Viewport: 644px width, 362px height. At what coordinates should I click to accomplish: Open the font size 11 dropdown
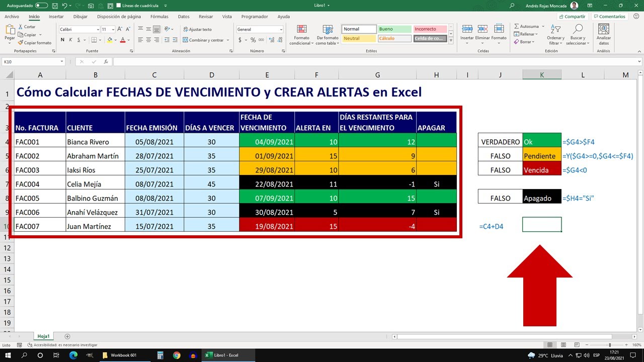tap(113, 29)
